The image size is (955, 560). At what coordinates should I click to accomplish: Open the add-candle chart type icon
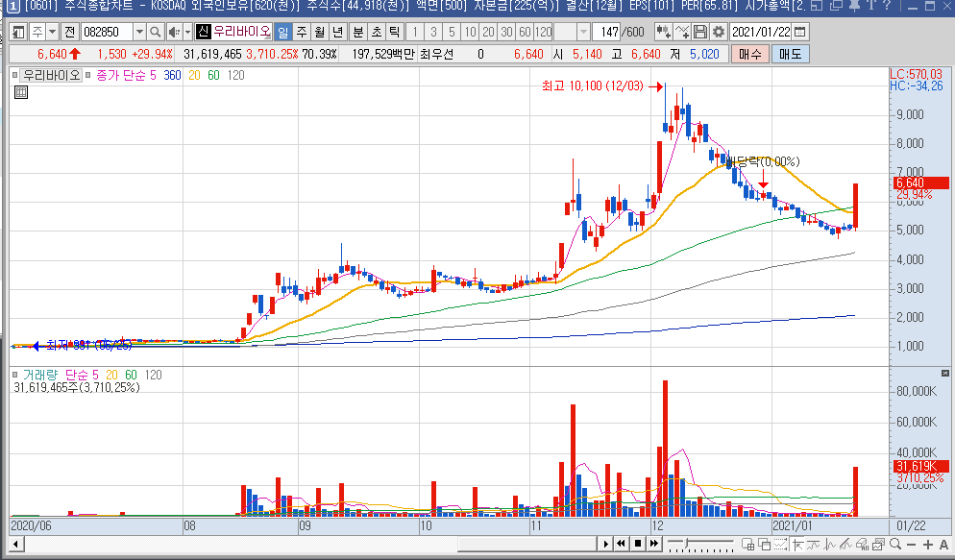(663, 32)
